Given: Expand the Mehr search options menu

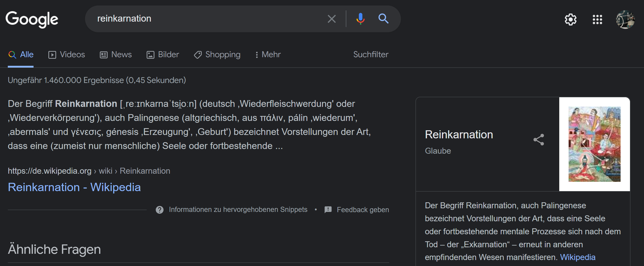Looking at the screenshot, I should click(x=268, y=55).
